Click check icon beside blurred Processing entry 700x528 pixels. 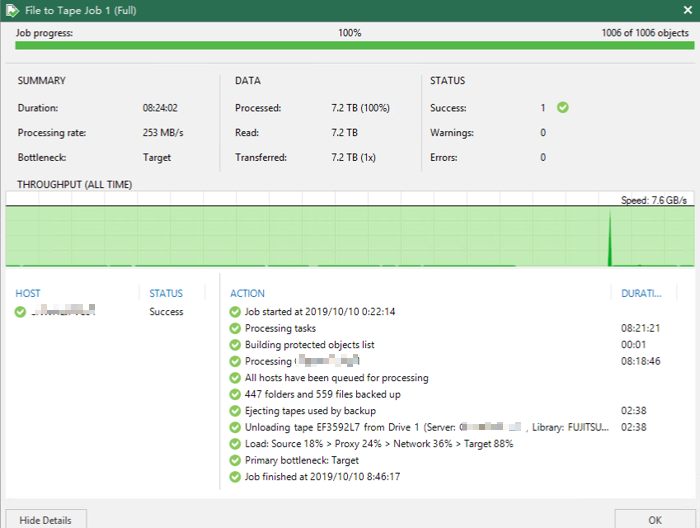(x=235, y=362)
